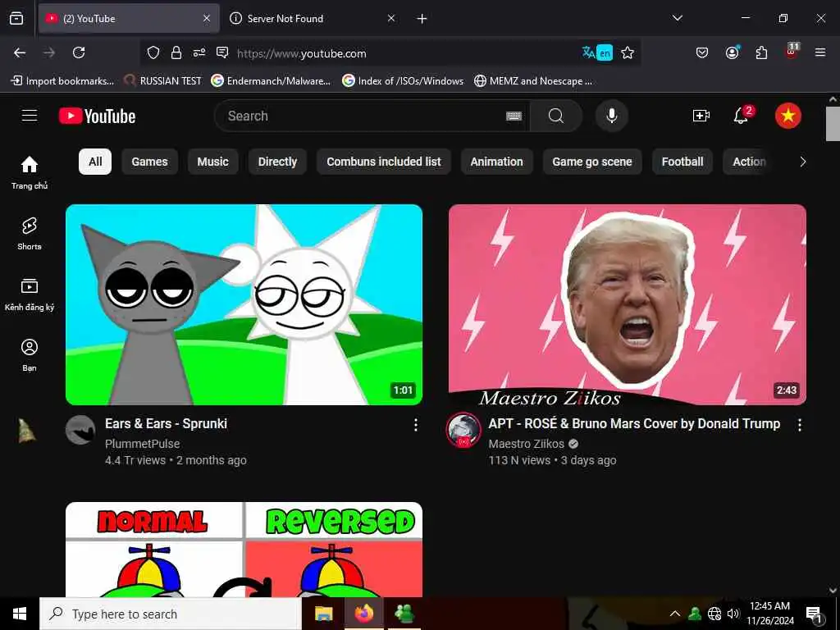Open the account avatar with star
This screenshot has height=630, width=840.
tap(788, 116)
